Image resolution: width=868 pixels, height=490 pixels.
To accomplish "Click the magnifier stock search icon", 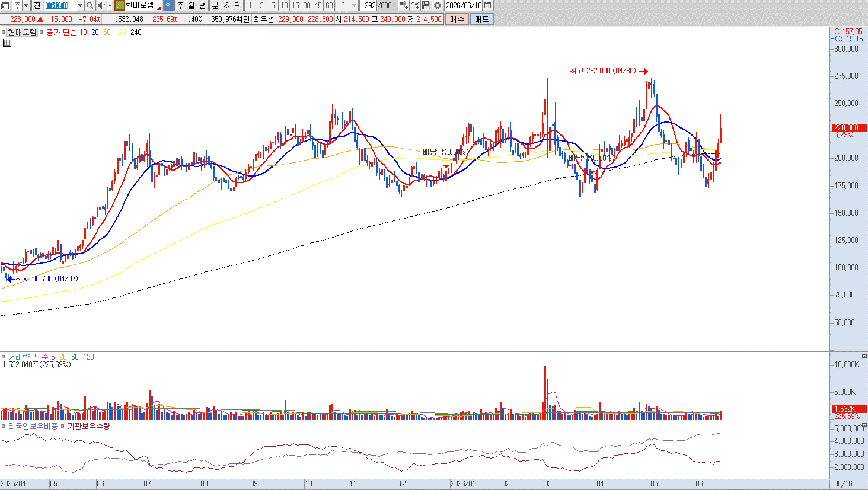I will click(90, 5).
